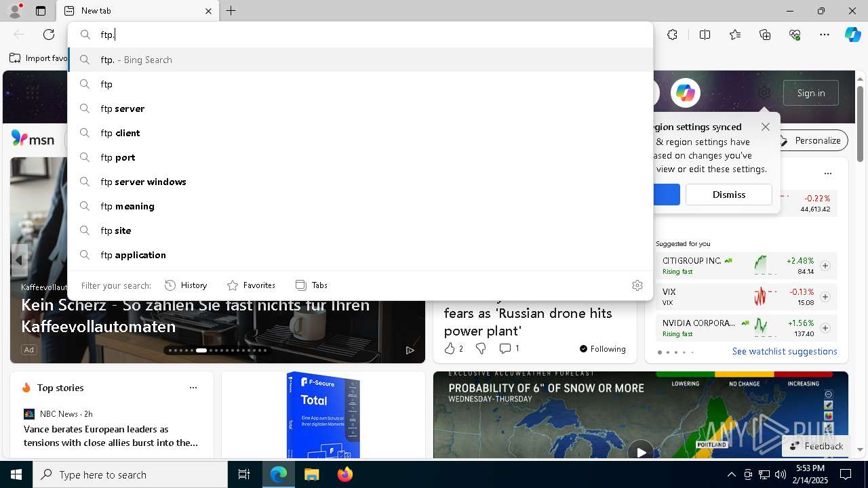Open Top stories more options ellipsis
The height and width of the screenshot is (488, 868).
pos(193,388)
